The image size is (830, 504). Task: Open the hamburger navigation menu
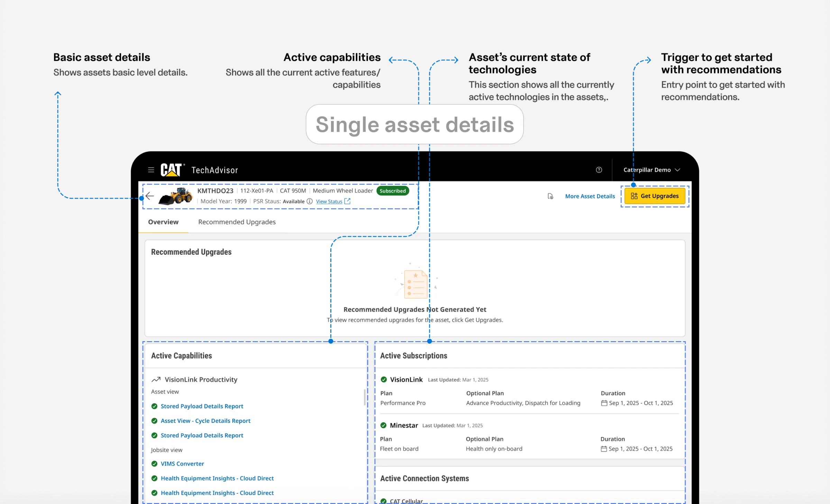[x=151, y=170]
